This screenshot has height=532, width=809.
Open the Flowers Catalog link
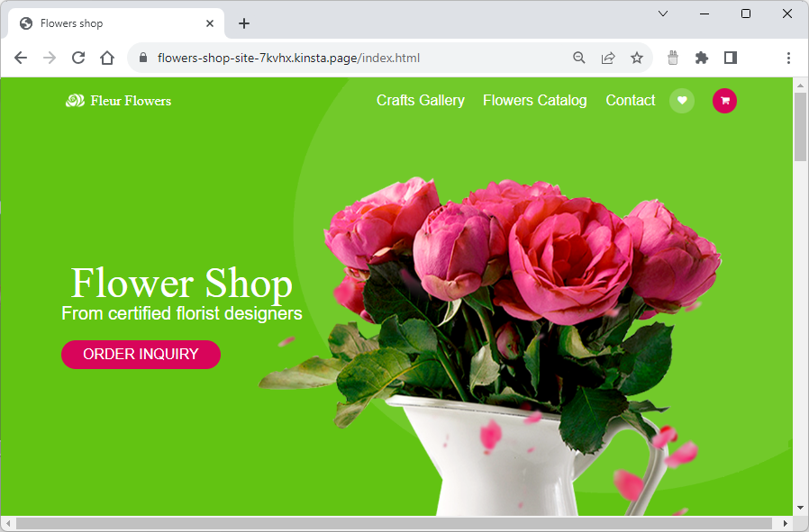coord(534,100)
